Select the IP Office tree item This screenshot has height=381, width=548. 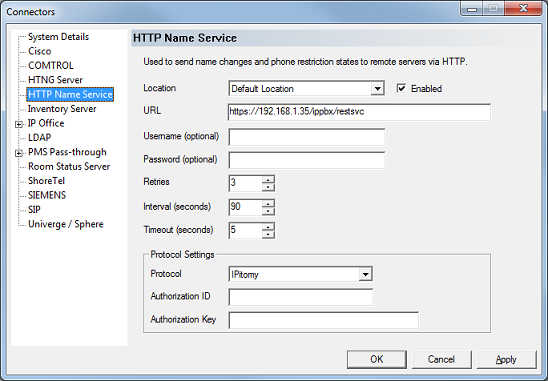tap(46, 123)
